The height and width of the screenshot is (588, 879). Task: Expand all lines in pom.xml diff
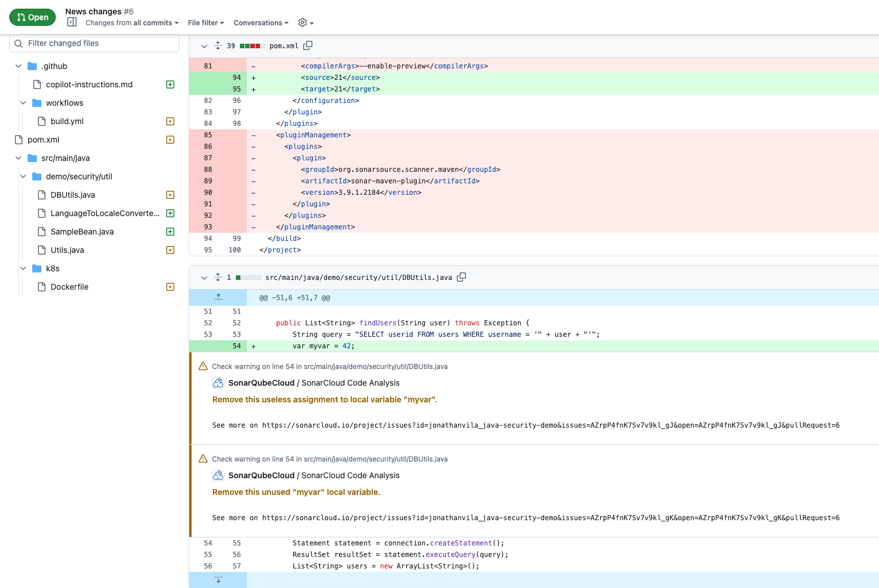[218, 45]
